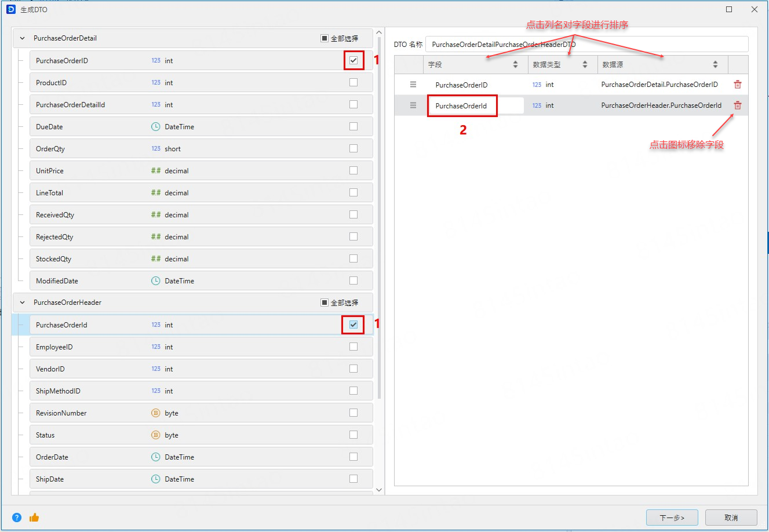Click the 取消 button
The image size is (769, 532).
(731, 518)
